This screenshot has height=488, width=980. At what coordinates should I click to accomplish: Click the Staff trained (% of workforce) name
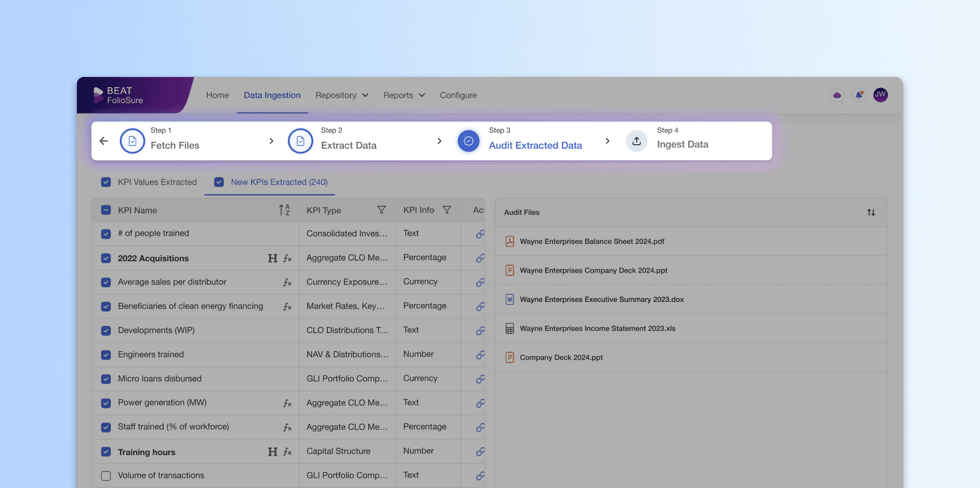174,427
